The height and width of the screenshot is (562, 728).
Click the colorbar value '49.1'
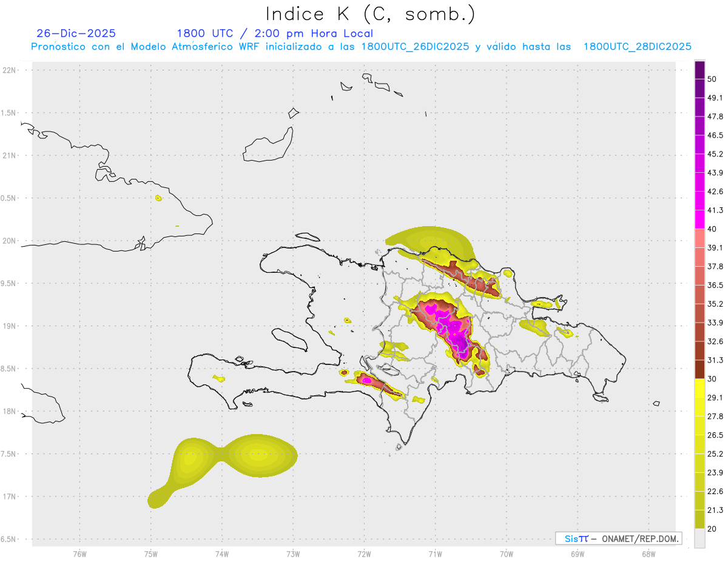(715, 98)
